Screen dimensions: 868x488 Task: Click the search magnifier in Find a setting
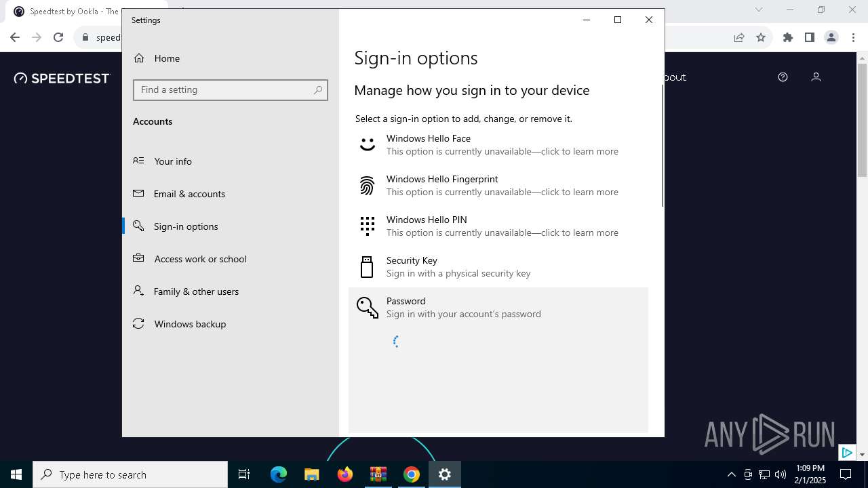pyautogui.click(x=317, y=90)
